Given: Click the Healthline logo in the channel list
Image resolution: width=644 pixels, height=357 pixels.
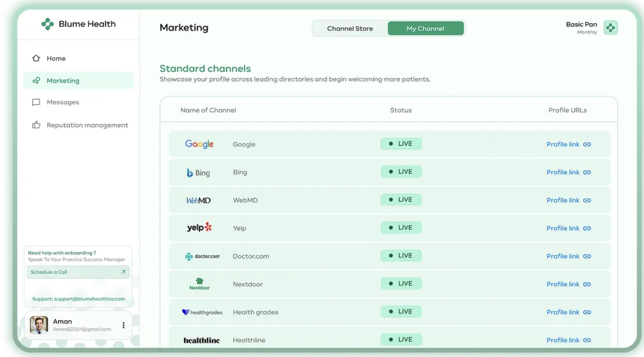Looking at the screenshot, I should (201, 340).
